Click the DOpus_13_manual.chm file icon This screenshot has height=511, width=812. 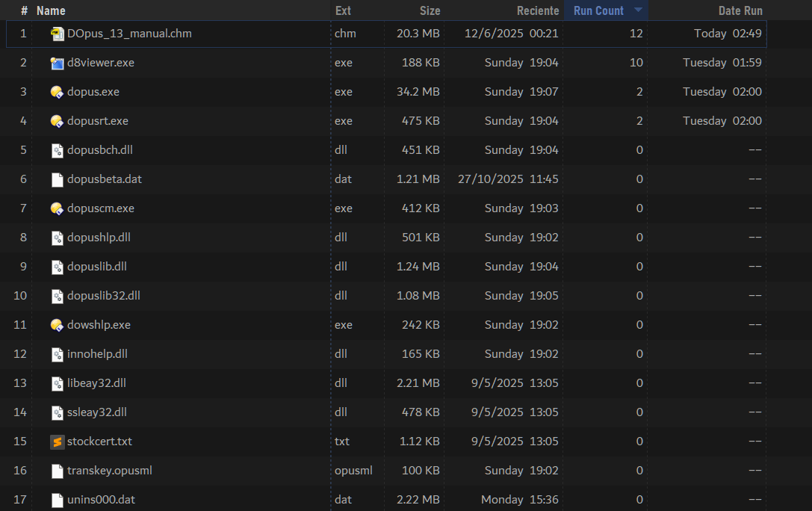pyautogui.click(x=57, y=34)
